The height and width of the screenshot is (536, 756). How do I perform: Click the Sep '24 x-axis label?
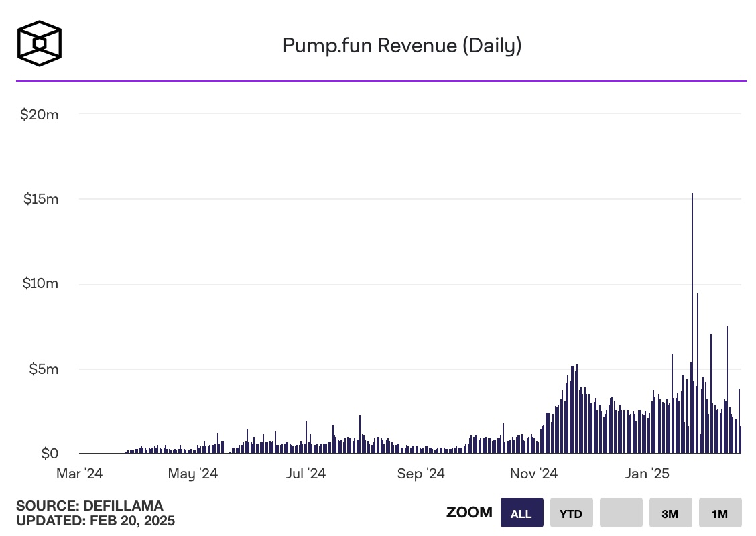[x=421, y=474]
